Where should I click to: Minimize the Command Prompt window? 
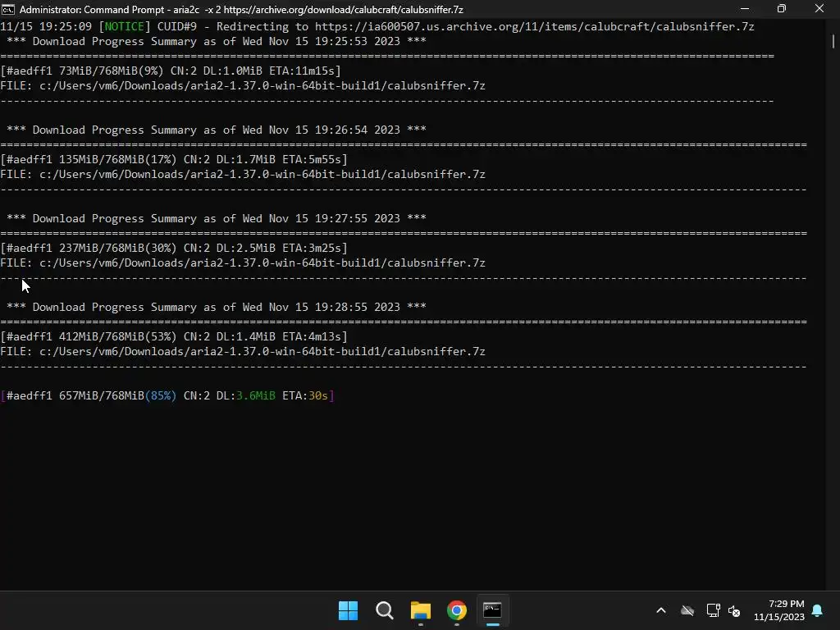tap(745, 8)
